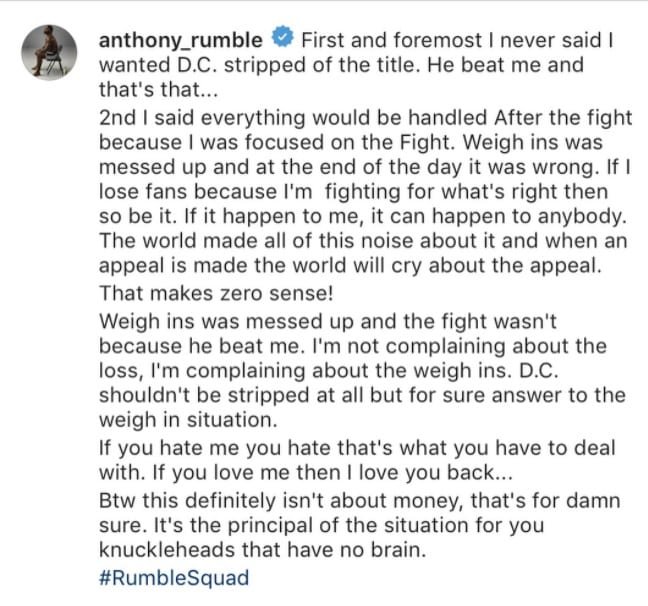Click the anthony_rumble username

click(x=181, y=40)
